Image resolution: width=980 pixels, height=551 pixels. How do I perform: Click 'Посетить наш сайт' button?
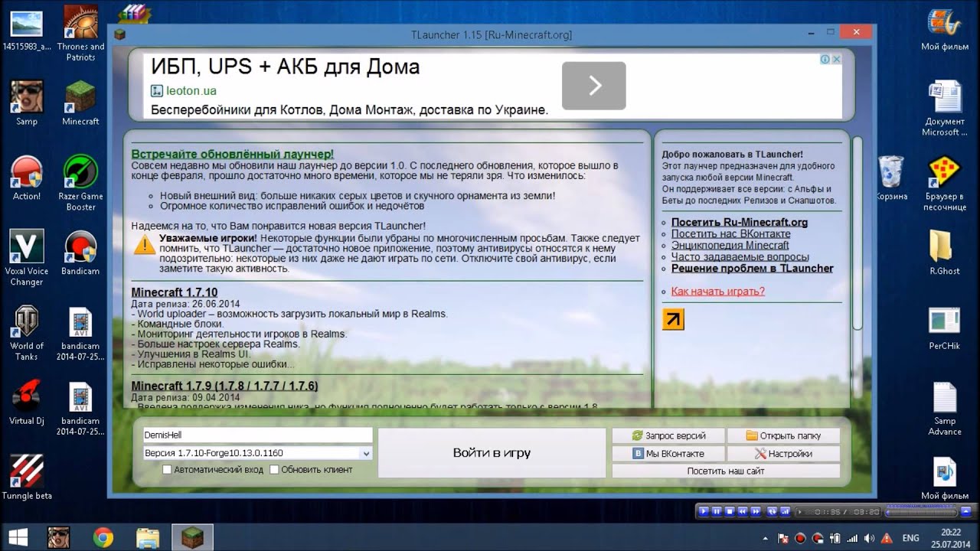[726, 471]
